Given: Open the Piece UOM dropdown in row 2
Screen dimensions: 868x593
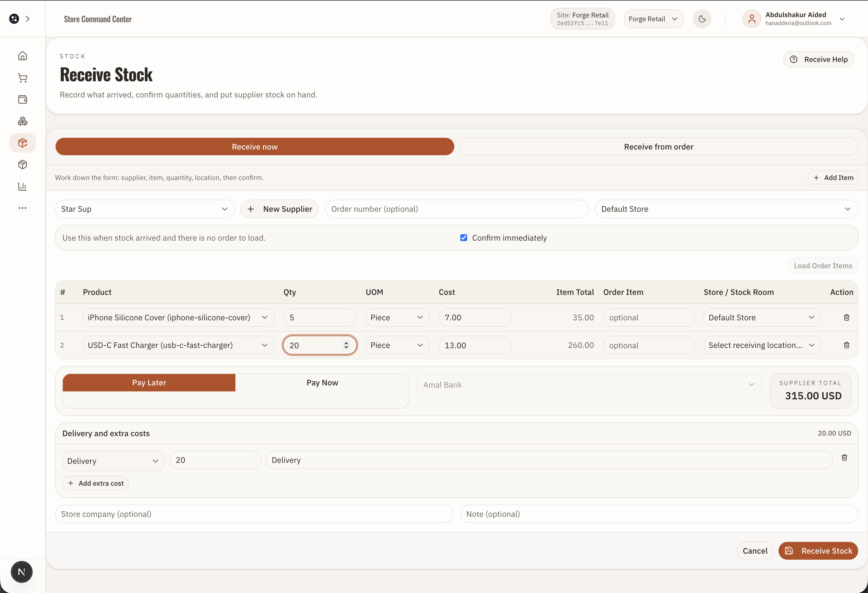Looking at the screenshot, I should (x=398, y=345).
